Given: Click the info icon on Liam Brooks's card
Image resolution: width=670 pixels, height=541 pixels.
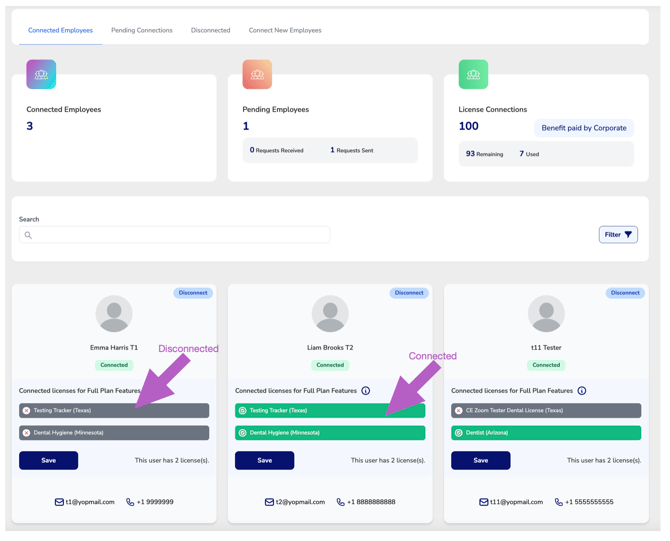Looking at the screenshot, I should point(366,391).
